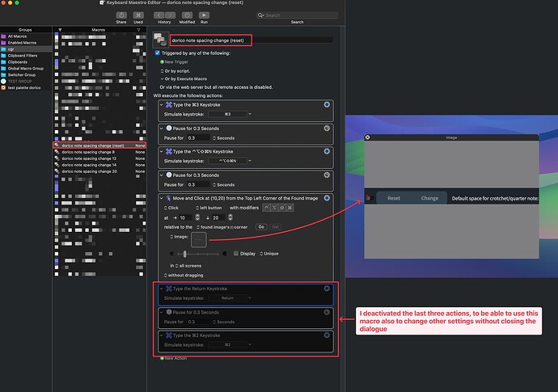558x392 pixels.
Task: Open ⌘3 keystroke dropdown arrow
Action: pos(250,114)
